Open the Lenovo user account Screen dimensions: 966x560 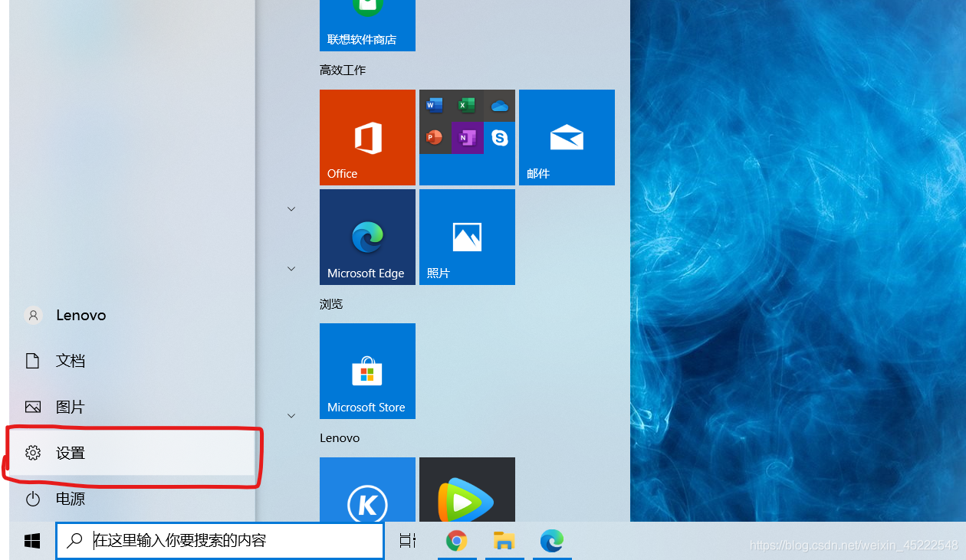click(x=132, y=315)
